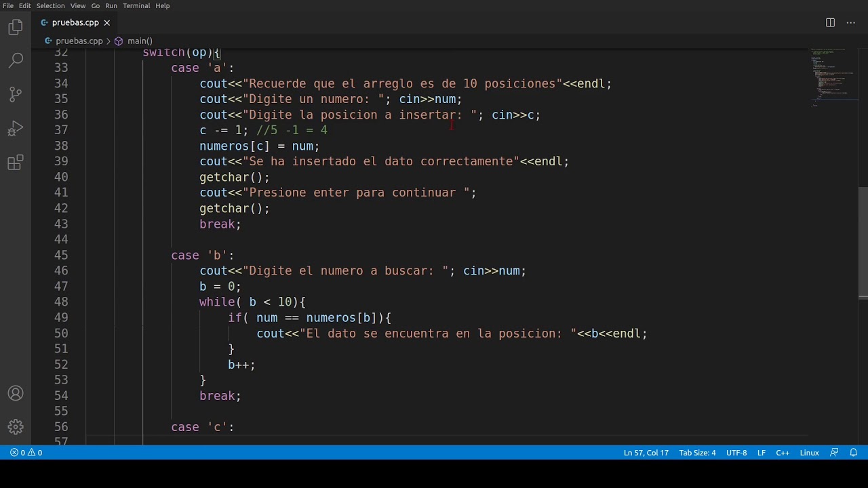
Task: Click pruebas.cpp in the breadcrumb
Action: tap(79, 41)
